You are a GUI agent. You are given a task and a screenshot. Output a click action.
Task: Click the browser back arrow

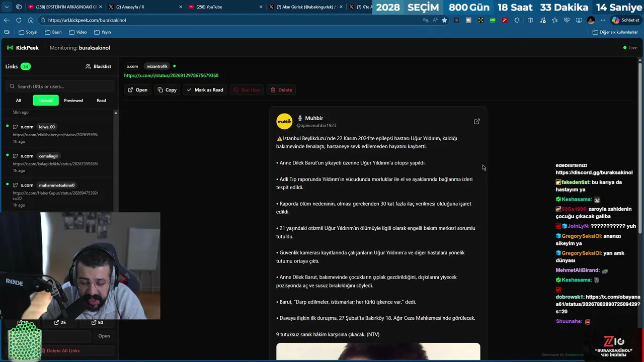[x=7, y=20]
